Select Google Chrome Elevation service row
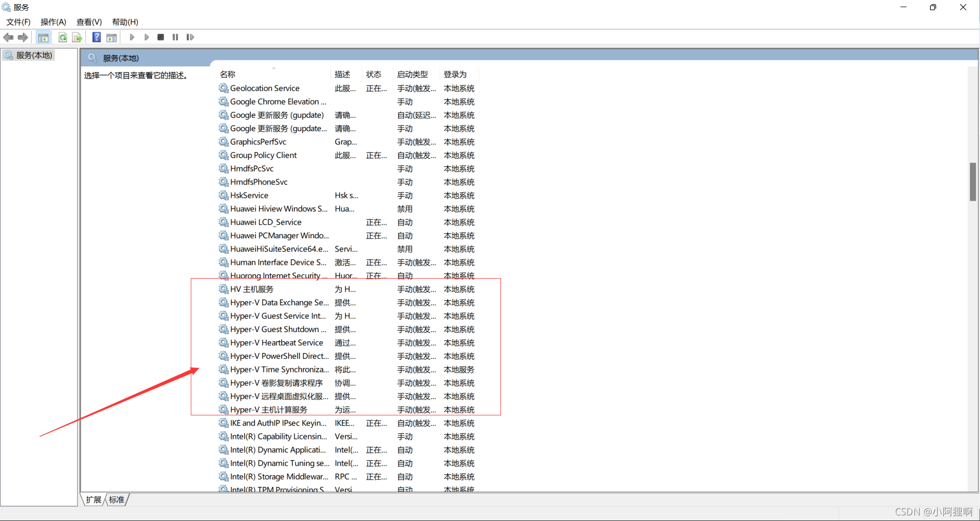The width and height of the screenshot is (980, 521). coord(347,102)
